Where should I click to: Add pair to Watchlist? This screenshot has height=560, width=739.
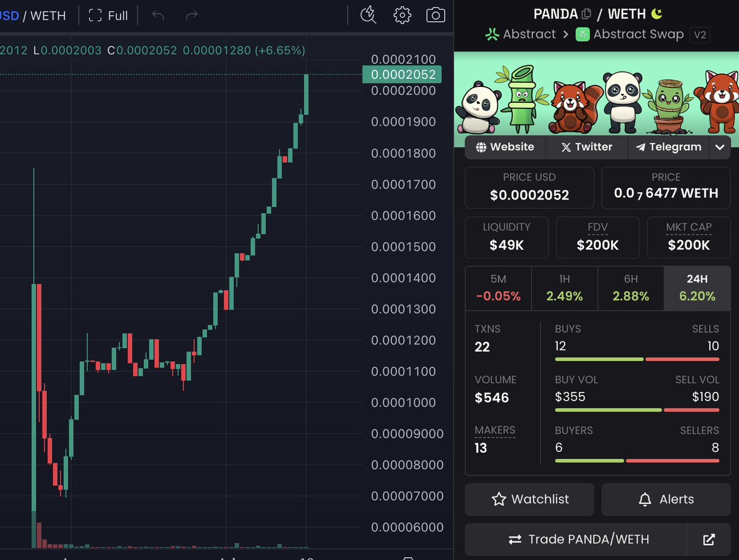(x=529, y=499)
